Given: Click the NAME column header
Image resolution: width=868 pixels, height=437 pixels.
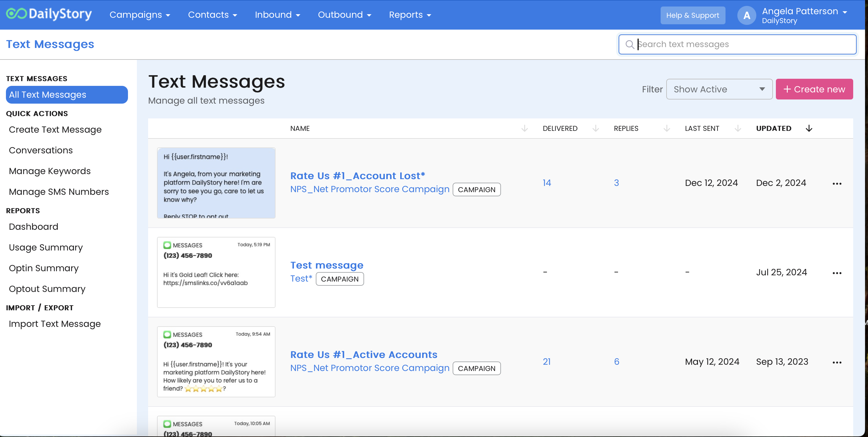Looking at the screenshot, I should [x=300, y=128].
